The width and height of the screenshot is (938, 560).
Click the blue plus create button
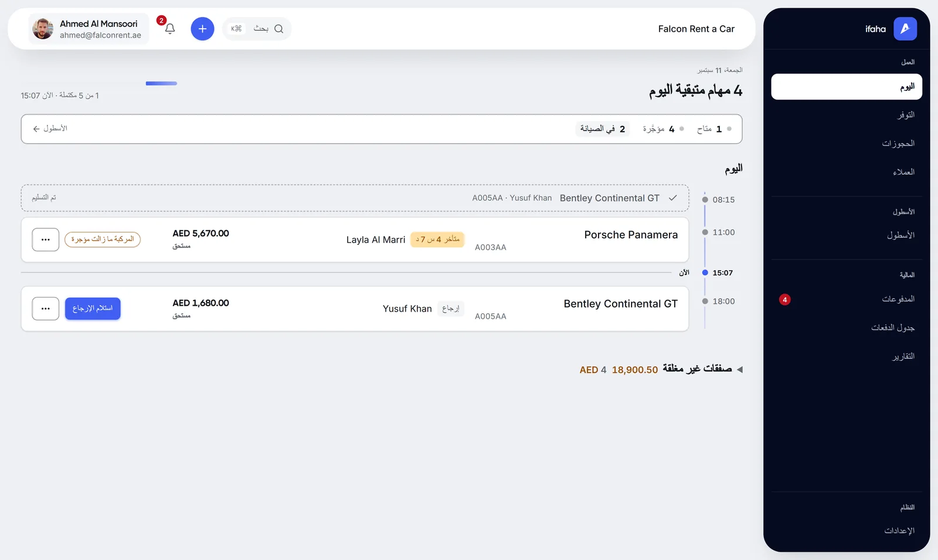pyautogui.click(x=202, y=29)
